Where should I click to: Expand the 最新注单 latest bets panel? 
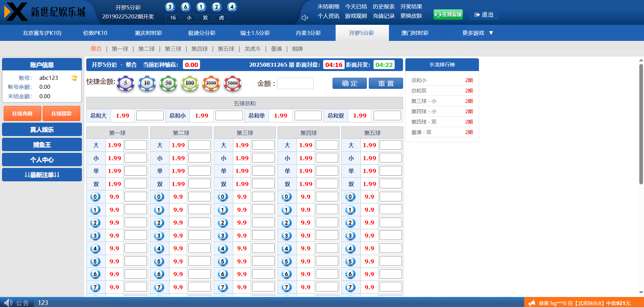point(42,175)
